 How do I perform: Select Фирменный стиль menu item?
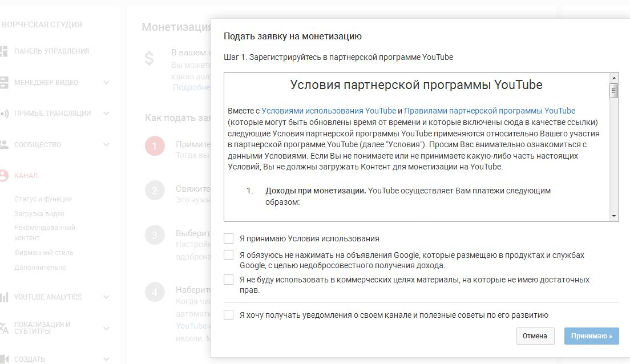point(44,253)
